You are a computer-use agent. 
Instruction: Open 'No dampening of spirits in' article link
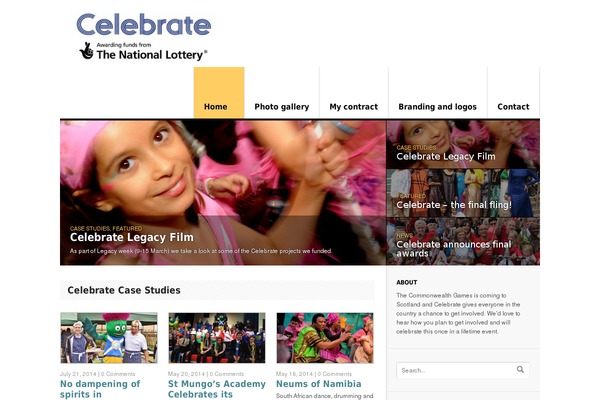pyautogui.click(x=100, y=389)
